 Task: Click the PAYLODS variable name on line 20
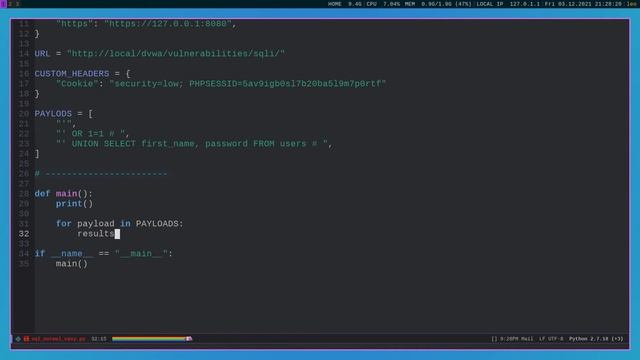tap(53, 114)
